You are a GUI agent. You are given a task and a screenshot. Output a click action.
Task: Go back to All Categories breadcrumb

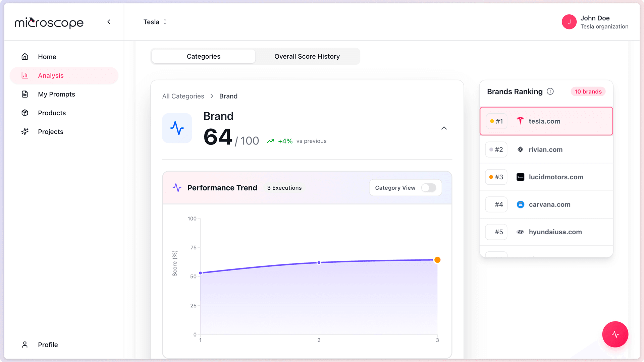(x=183, y=96)
